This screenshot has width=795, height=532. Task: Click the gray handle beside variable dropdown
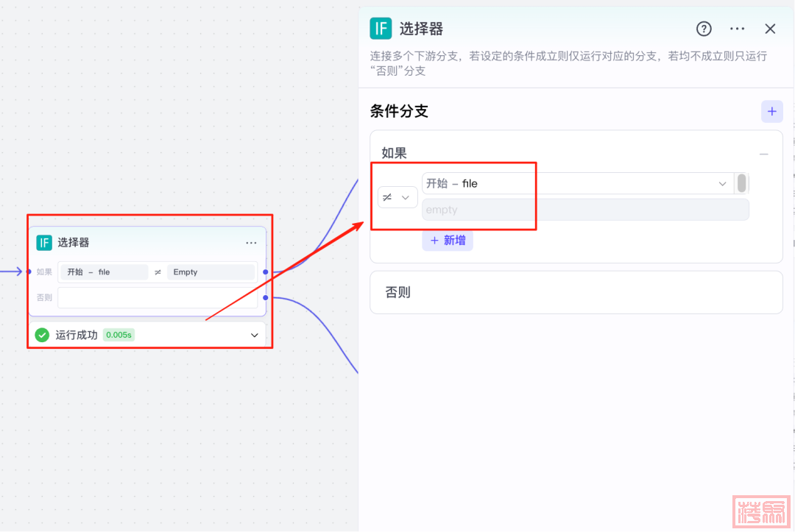coord(741,183)
